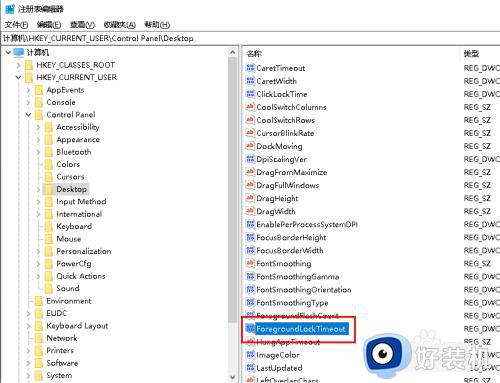
Task: Click the ForegroundLockTimeout DWORD value icon
Action: (250, 329)
